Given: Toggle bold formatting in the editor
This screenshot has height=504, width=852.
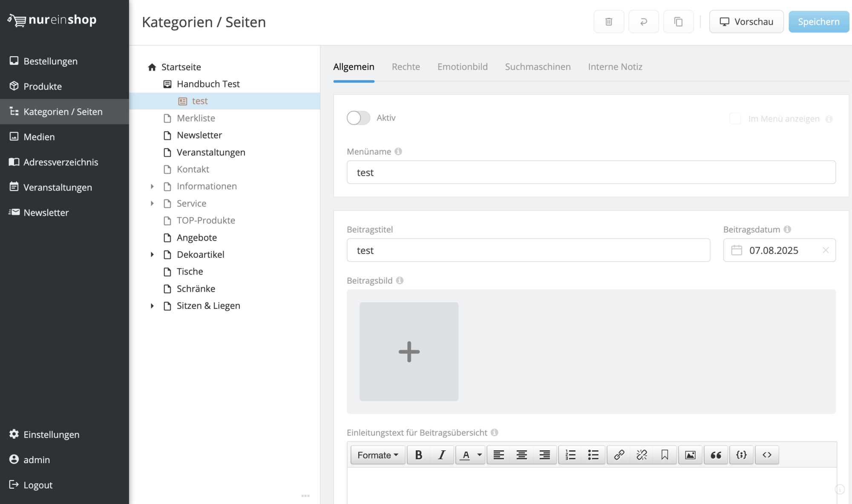Looking at the screenshot, I should [419, 455].
